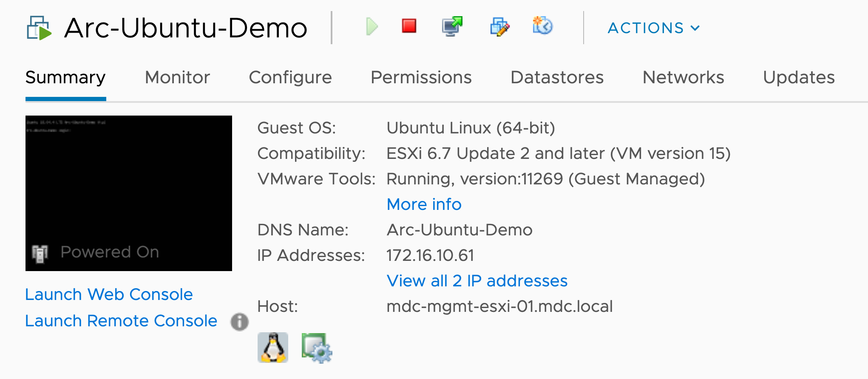Click Launch Web Console link
Viewport: 868px width, 379px height.
pos(109,294)
